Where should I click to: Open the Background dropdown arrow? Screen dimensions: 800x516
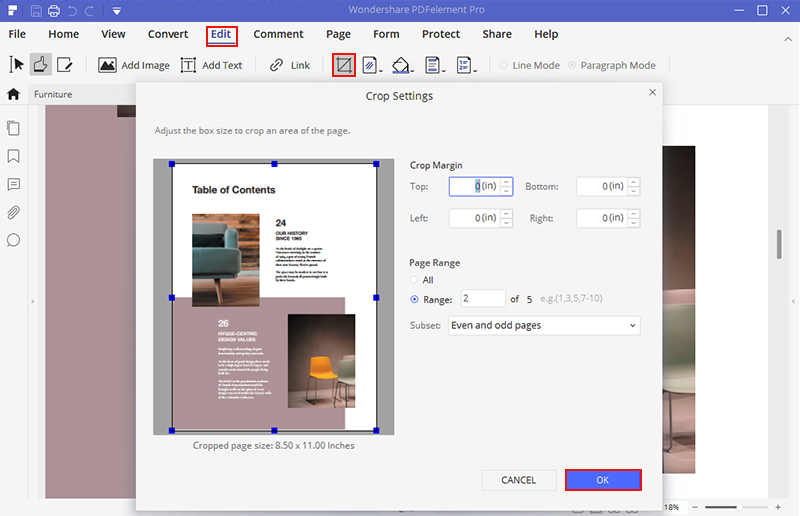point(412,71)
